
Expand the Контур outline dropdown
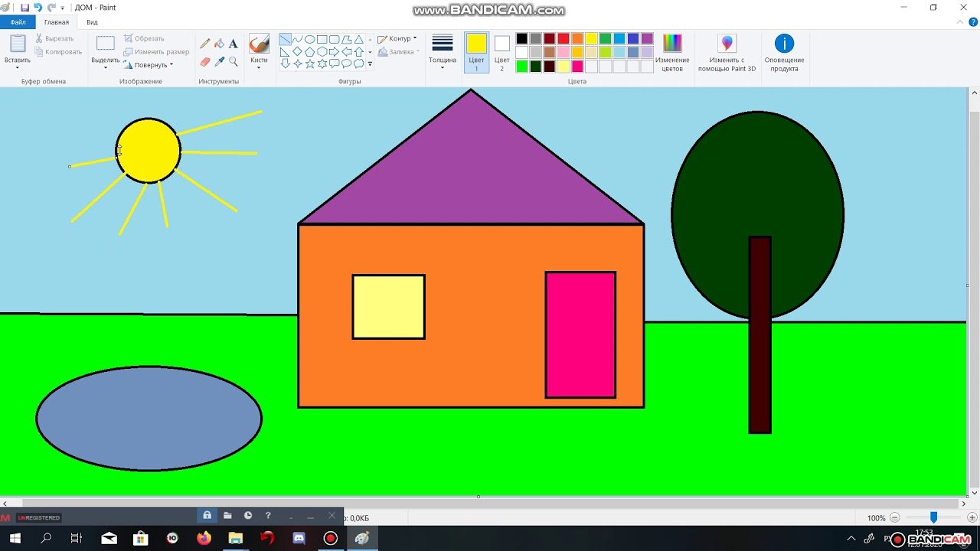[398, 39]
